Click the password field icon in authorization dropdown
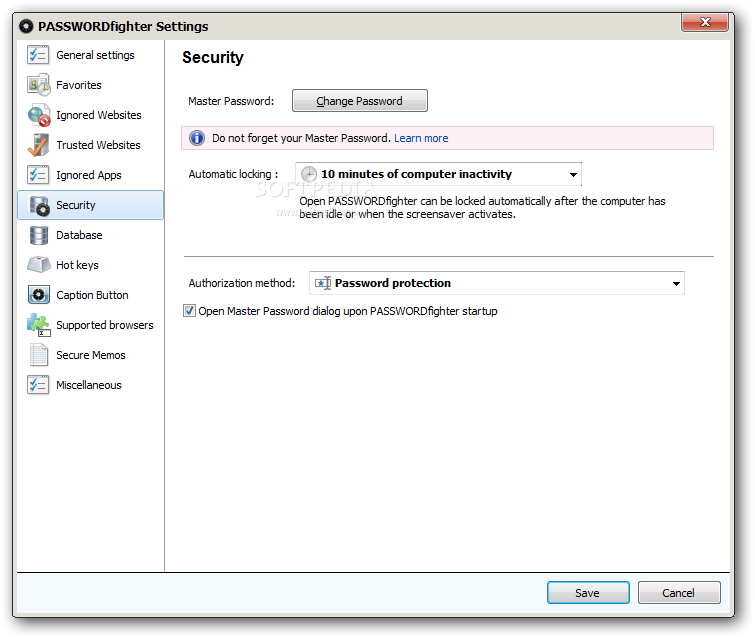Viewport: 755px width, 638px height. [323, 283]
